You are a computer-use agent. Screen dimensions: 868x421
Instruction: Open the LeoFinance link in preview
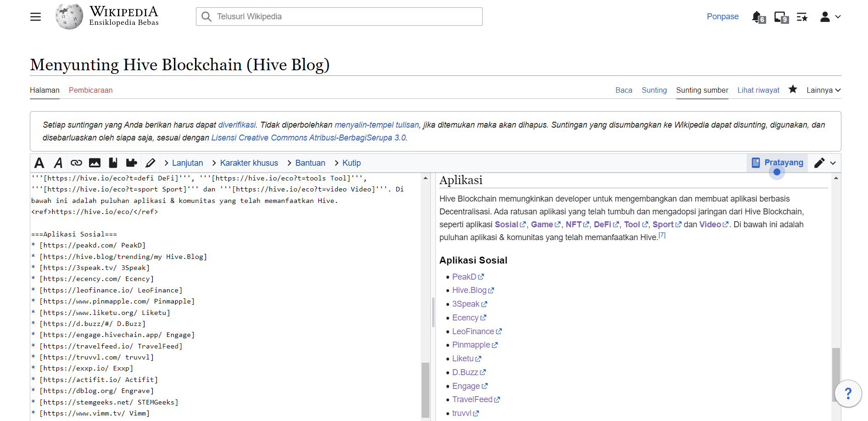click(477, 331)
